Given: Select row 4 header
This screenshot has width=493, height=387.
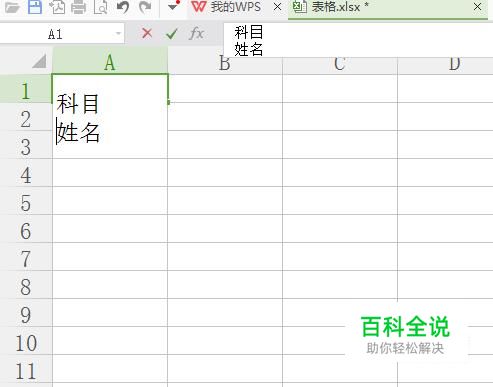Looking at the screenshot, I should tap(26, 173).
